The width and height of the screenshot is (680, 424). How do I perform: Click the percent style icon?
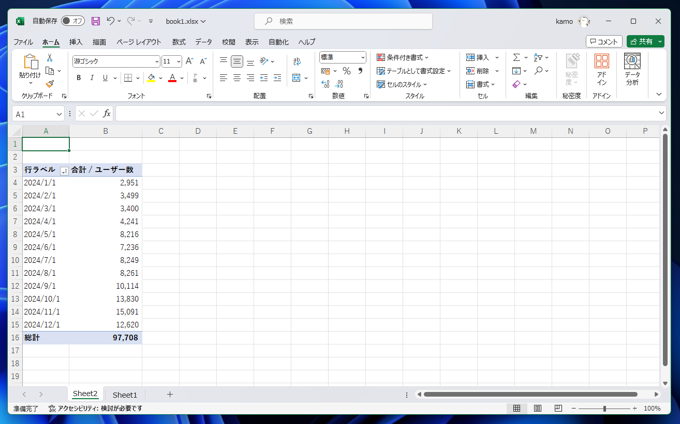(347, 71)
